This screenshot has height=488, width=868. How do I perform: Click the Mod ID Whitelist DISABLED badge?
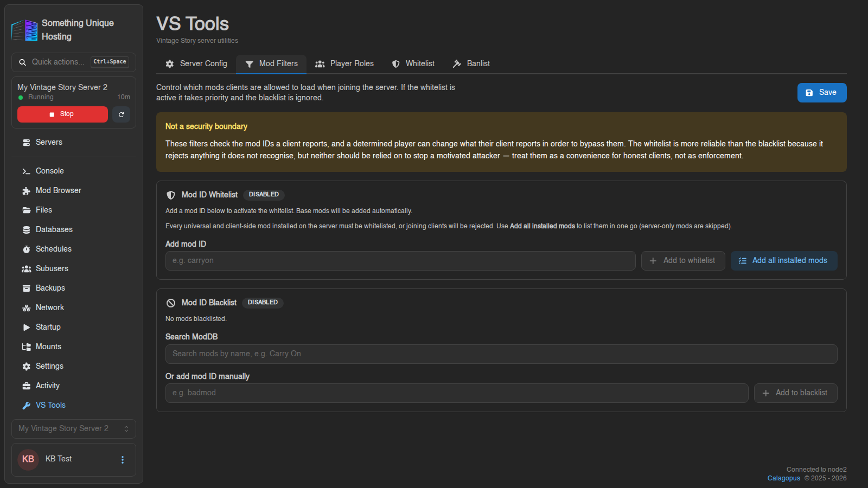click(264, 195)
